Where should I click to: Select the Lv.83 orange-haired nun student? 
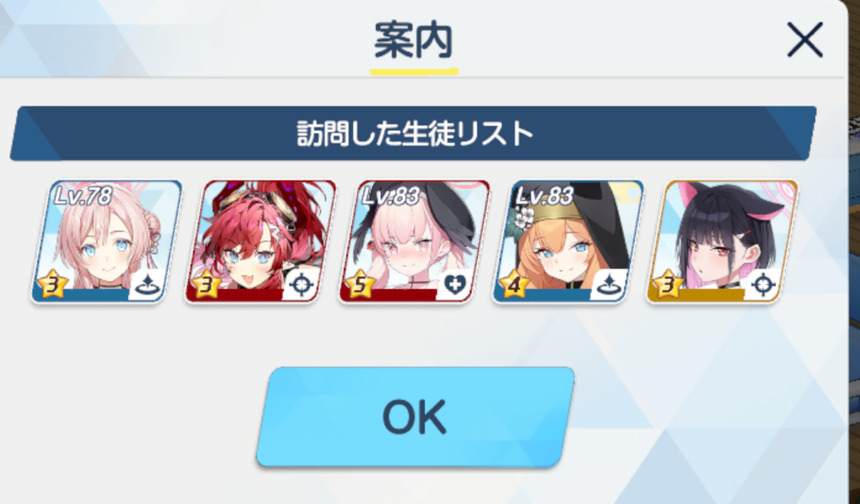point(568,241)
